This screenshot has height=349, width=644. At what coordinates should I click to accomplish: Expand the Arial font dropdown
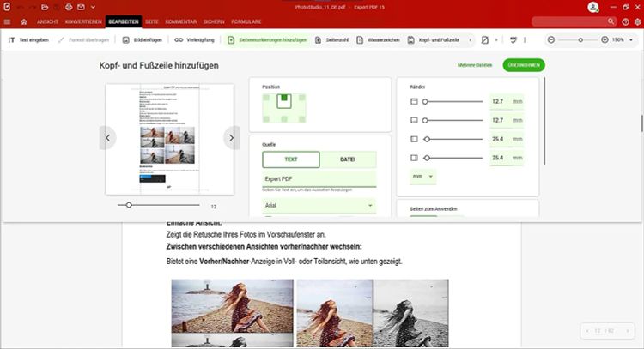pyautogui.click(x=319, y=206)
